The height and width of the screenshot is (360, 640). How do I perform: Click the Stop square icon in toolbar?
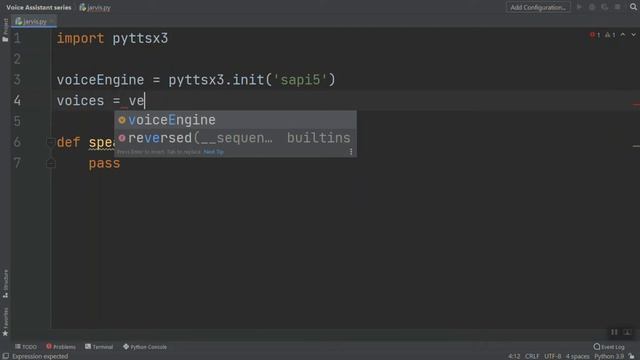[x=618, y=7]
